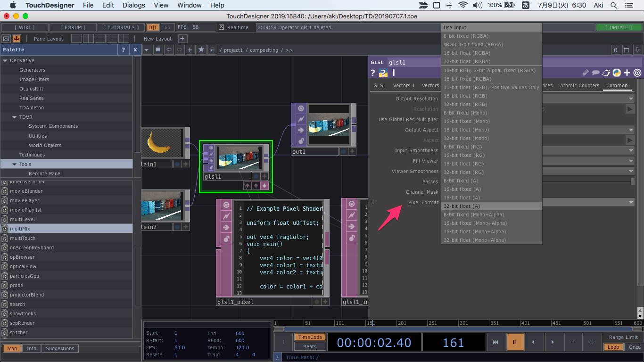
Task: Switch the timeline counter to Beats mode
Action: 310,346
